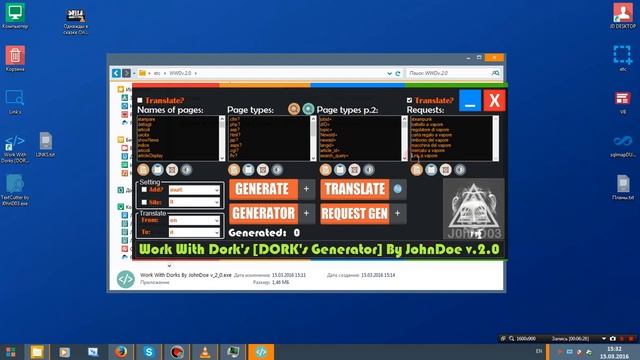This screenshot has width=640, height=360.
Task: Open File Explorer from the taskbar
Action: point(37,352)
